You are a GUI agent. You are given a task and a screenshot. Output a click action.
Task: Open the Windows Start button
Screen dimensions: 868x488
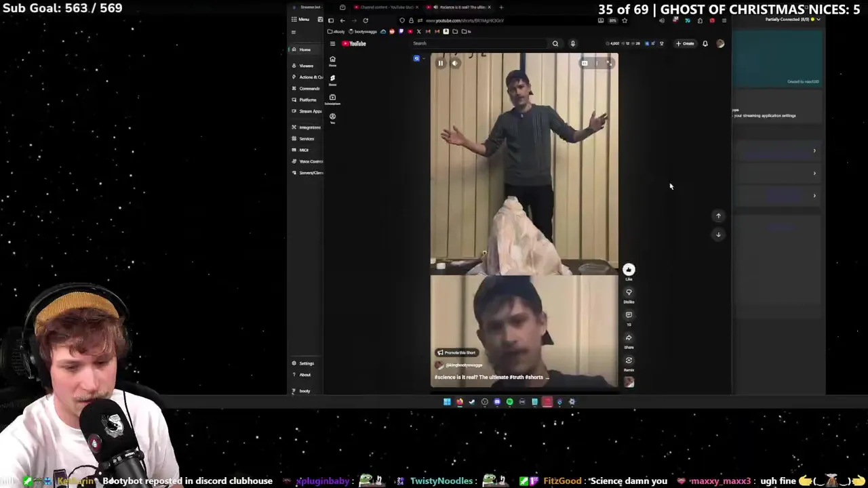click(447, 402)
